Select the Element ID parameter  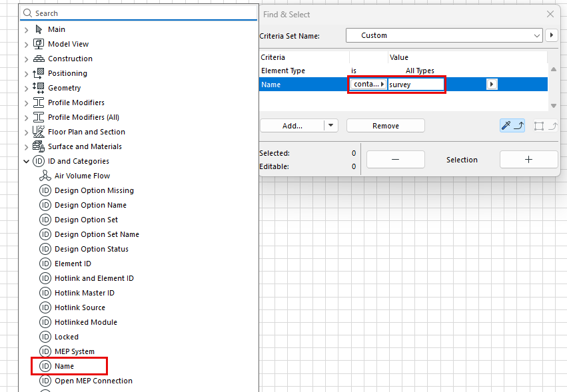pyautogui.click(x=73, y=264)
